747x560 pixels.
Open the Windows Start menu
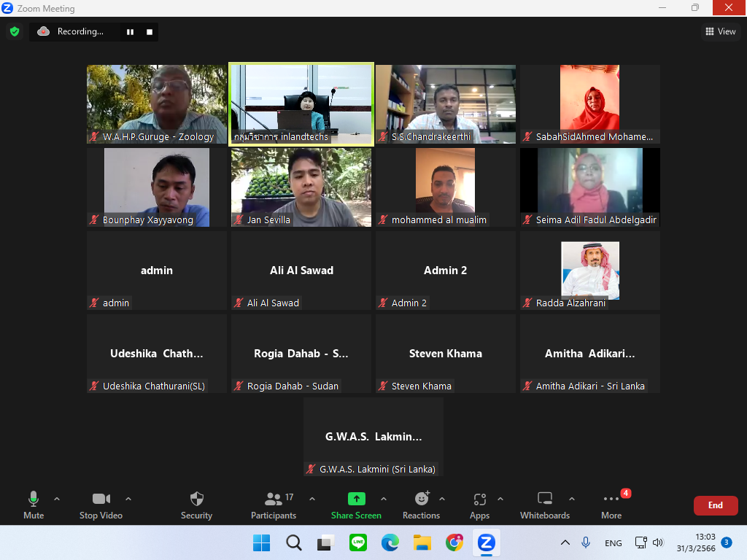pyautogui.click(x=262, y=542)
